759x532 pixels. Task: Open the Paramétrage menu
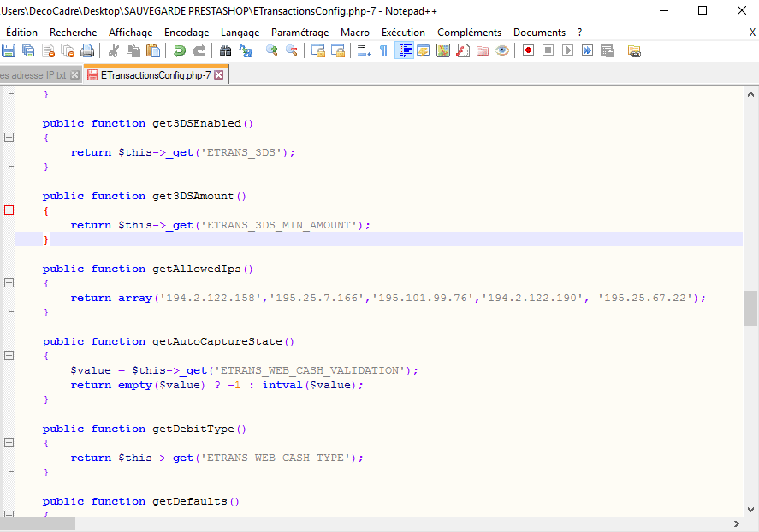coord(299,33)
